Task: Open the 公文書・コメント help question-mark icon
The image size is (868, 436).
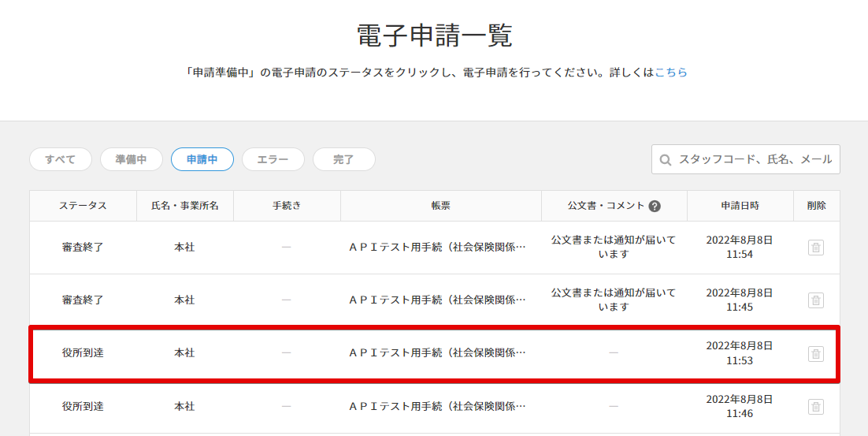Action: tap(655, 206)
